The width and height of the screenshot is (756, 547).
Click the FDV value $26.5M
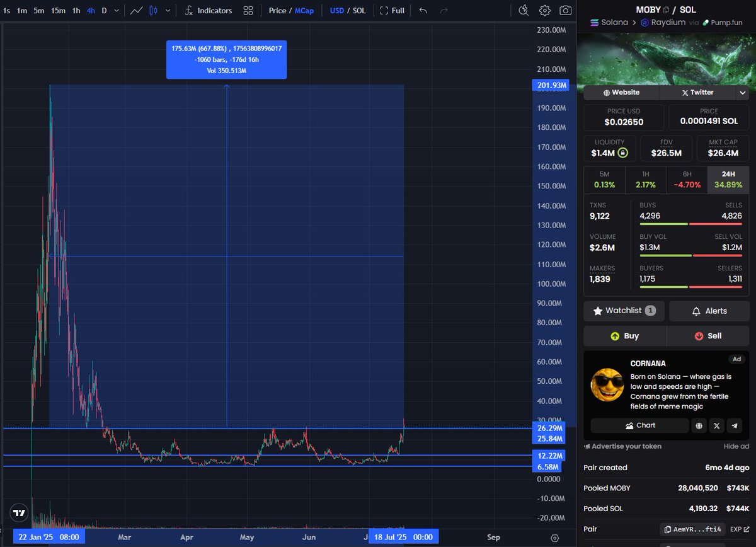tap(666, 153)
